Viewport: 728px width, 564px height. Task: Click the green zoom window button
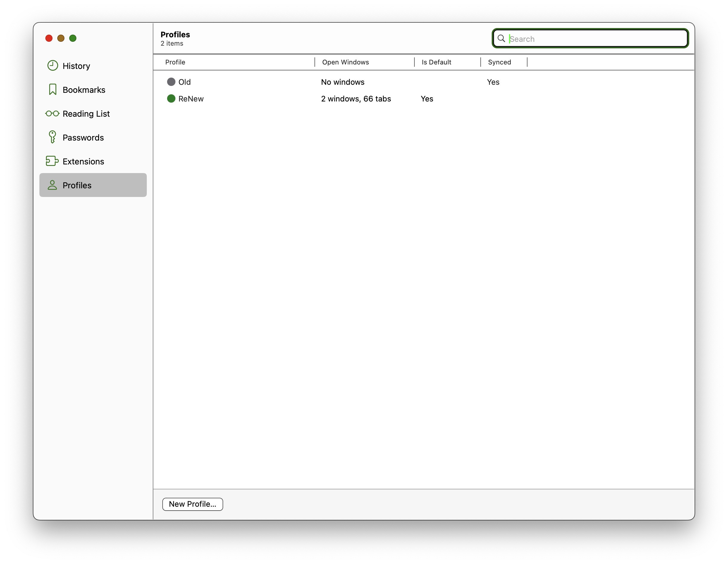(x=73, y=38)
